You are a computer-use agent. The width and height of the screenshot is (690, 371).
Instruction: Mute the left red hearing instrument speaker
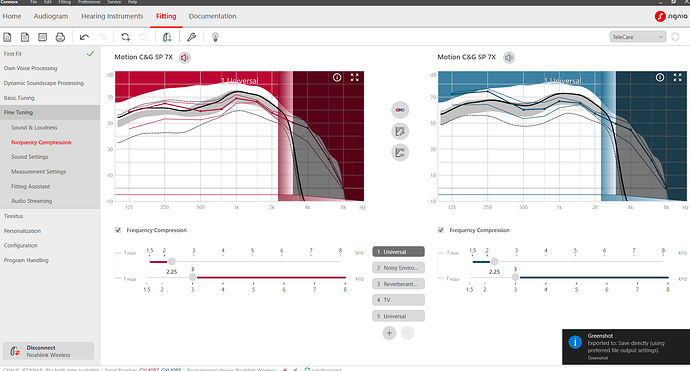185,58
